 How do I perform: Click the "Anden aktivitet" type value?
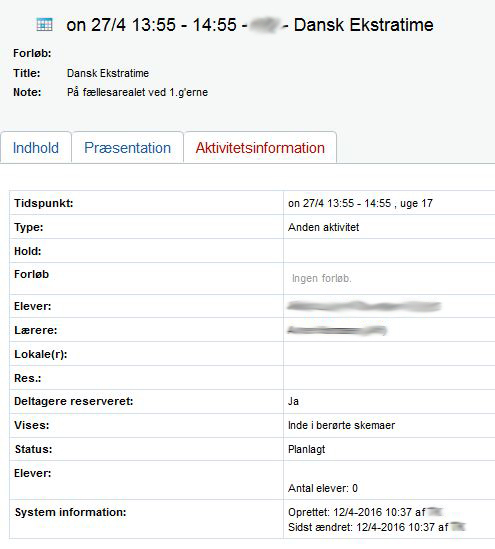(x=323, y=227)
